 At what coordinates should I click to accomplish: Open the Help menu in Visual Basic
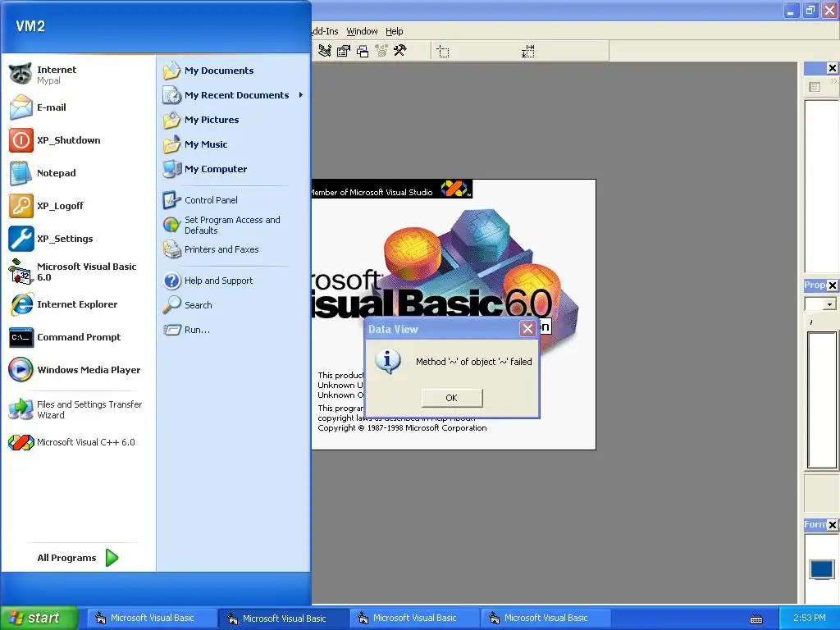coord(395,31)
